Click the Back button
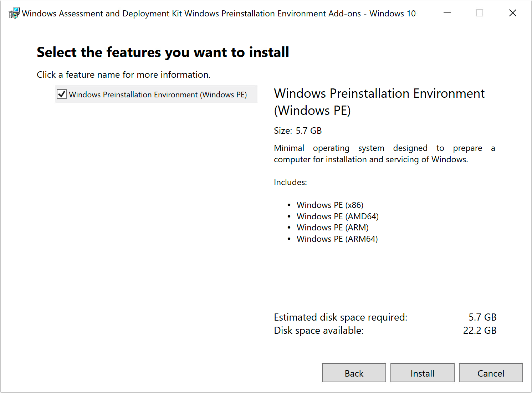Screen dimensions: 532x393 point(354,373)
